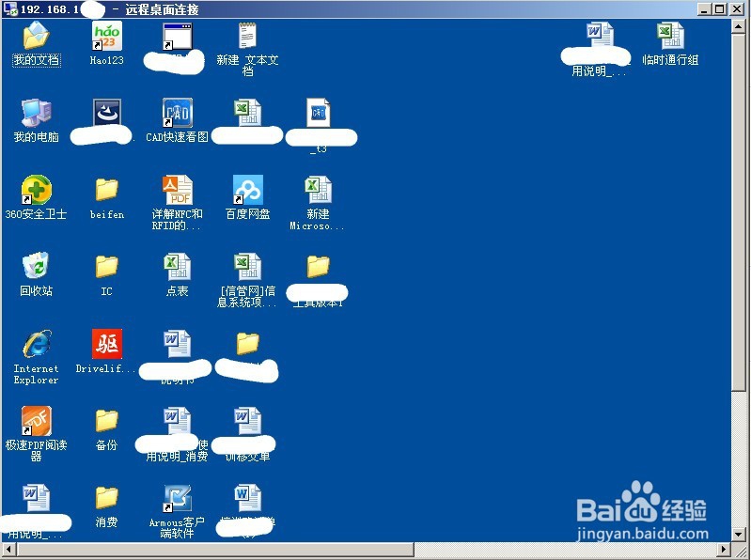Click the vertical scrollbar up arrow
Screen dimensions: 751x560
pos(738,26)
